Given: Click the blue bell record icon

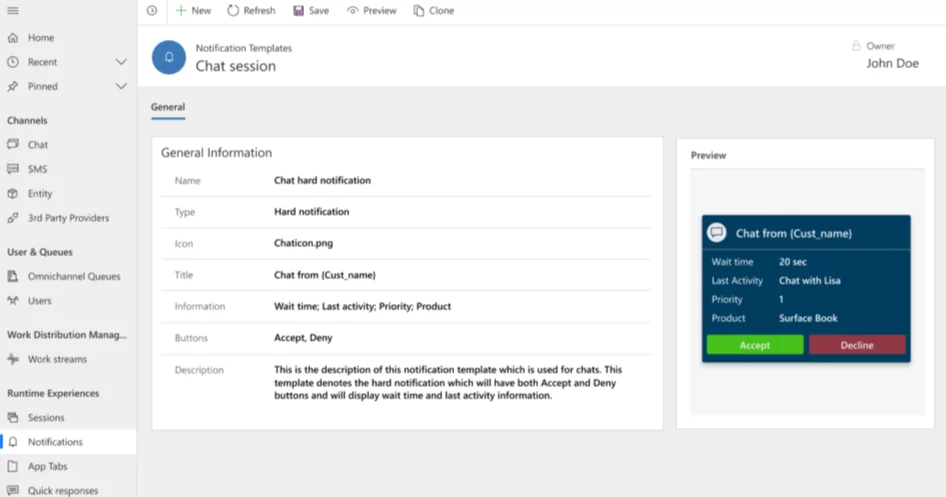Looking at the screenshot, I should pyautogui.click(x=169, y=57).
